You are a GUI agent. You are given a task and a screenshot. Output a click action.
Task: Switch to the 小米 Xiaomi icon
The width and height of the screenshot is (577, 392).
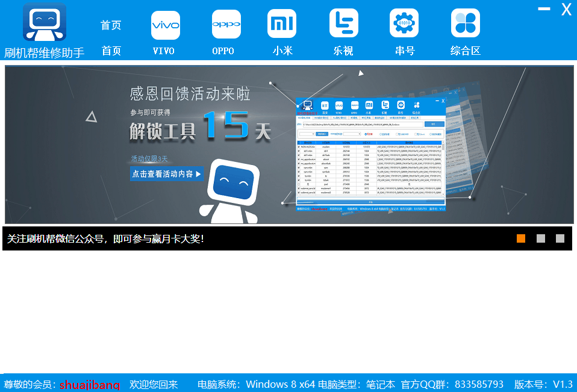(x=282, y=23)
